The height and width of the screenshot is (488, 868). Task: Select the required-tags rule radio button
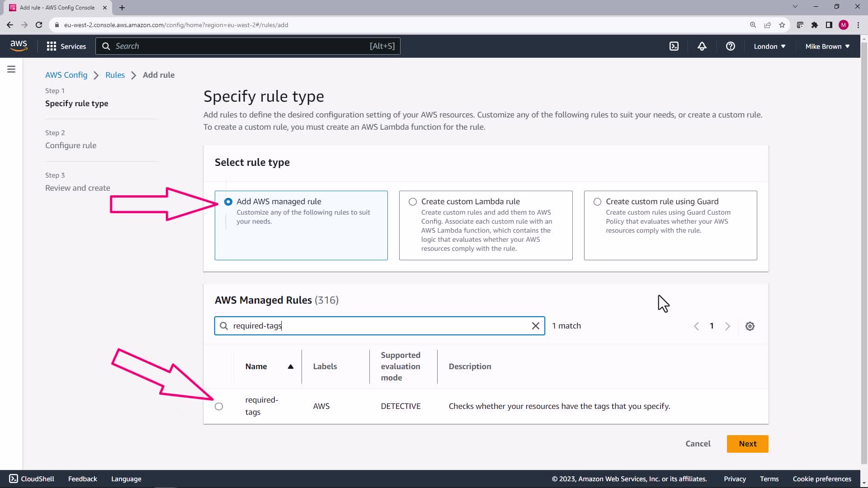point(219,406)
